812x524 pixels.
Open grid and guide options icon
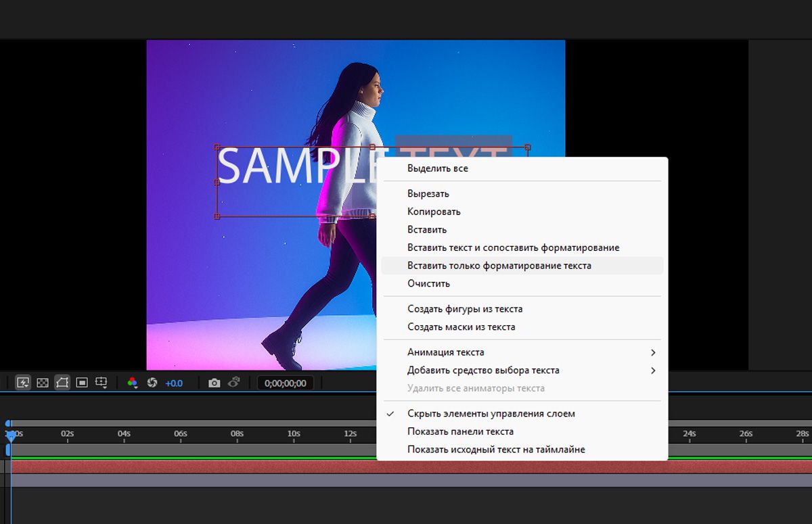101,383
